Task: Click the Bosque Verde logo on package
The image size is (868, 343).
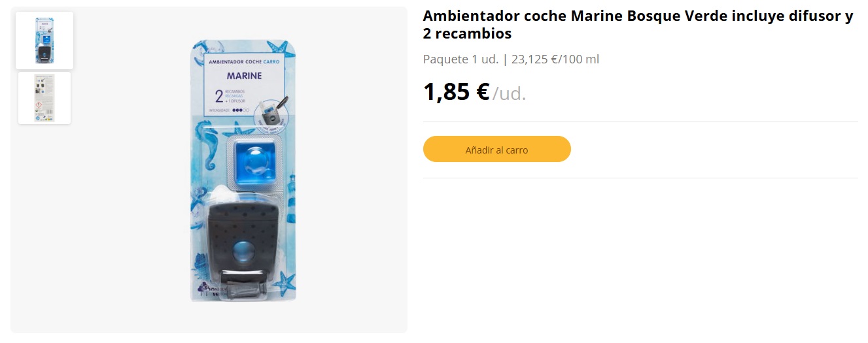Action: [x=209, y=290]
